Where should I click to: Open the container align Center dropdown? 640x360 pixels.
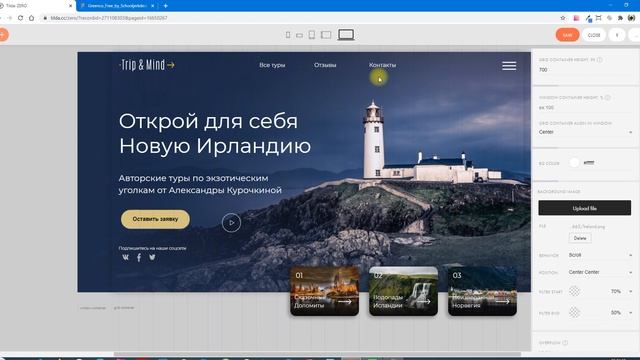click(x=585, y=132)
